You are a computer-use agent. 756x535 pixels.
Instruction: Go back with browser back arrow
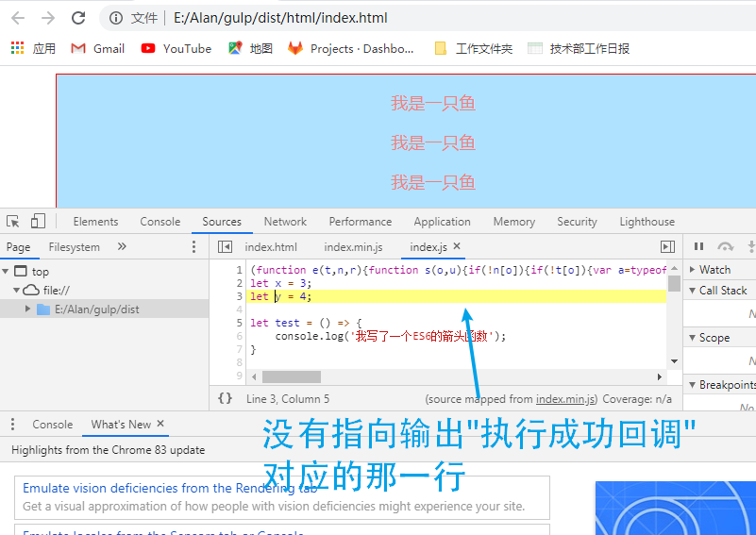18,18
